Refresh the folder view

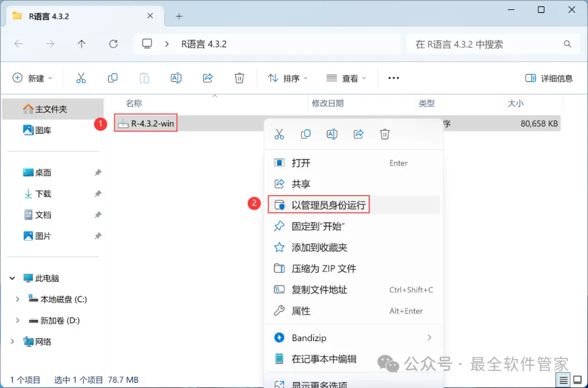coord(113,44)
